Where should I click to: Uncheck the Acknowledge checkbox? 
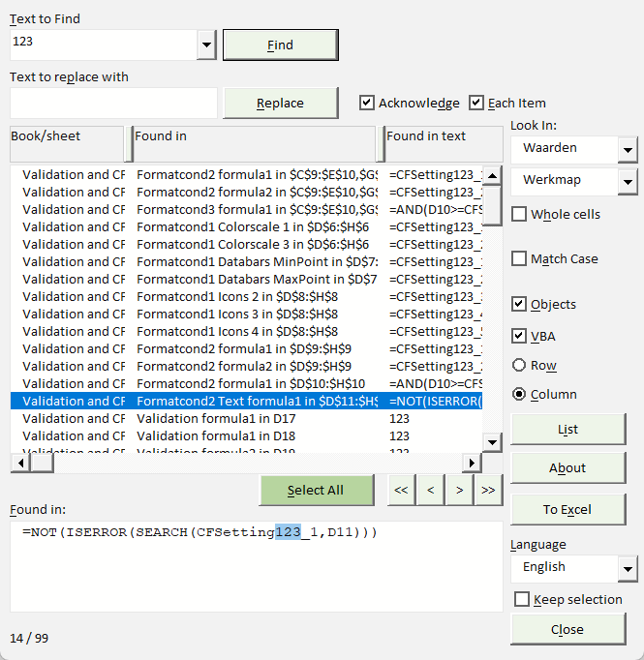tap(367, 103)
